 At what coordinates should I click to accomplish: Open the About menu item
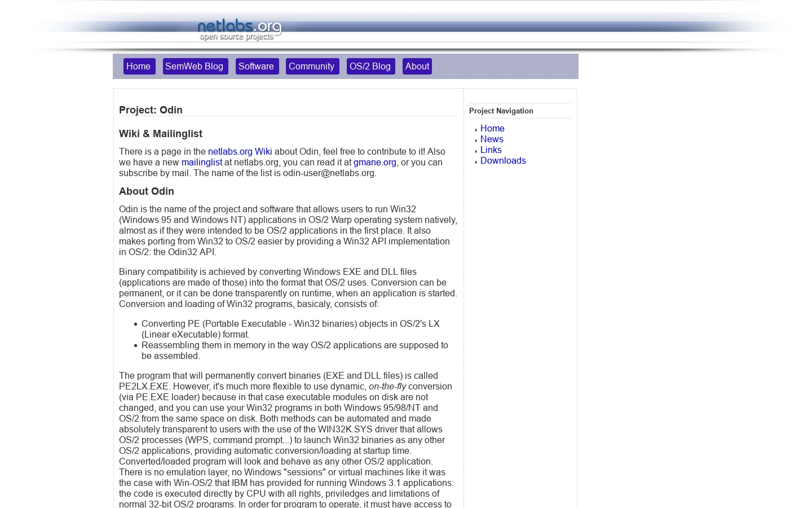point(417,66)
